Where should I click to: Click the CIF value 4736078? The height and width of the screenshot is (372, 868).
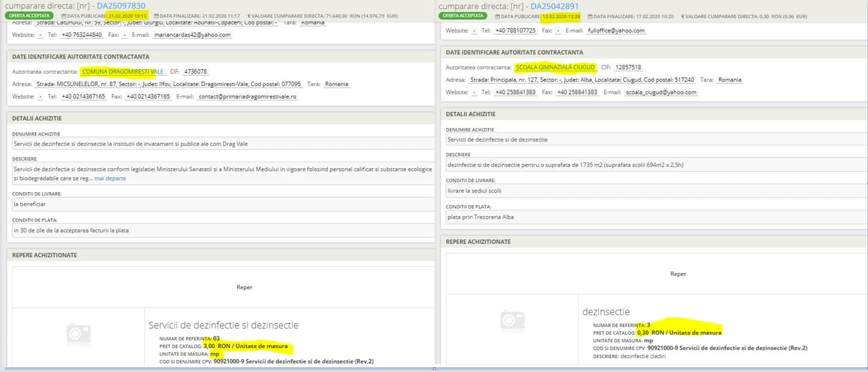(196, 72)
